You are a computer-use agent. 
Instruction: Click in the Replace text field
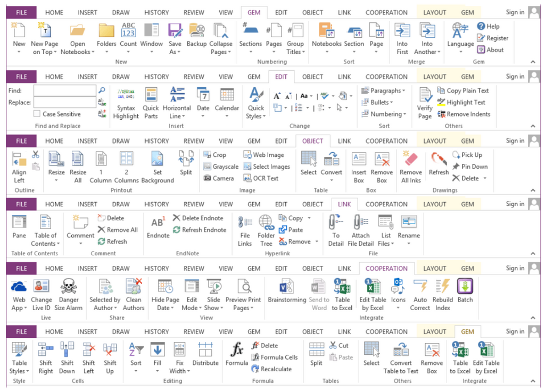[64, 103]
